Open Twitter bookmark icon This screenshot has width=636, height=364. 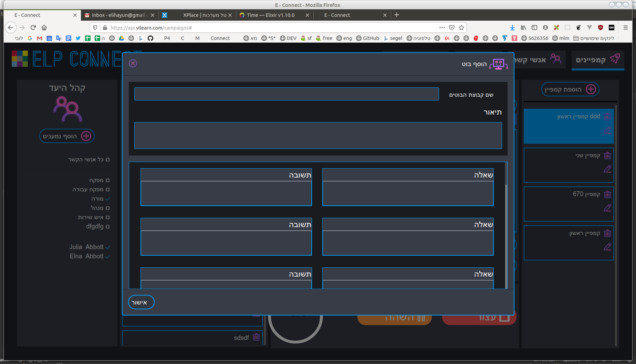point(78,38)
